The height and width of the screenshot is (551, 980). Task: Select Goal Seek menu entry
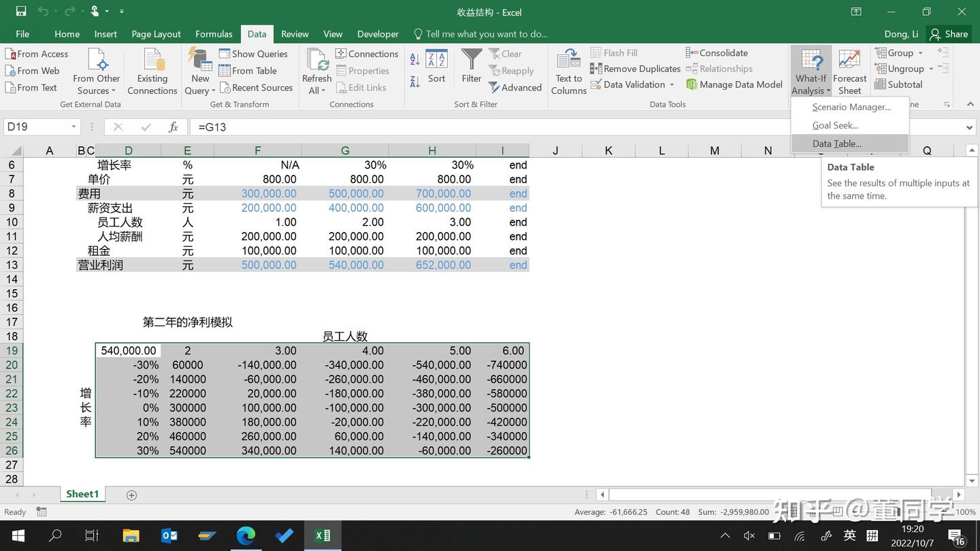835,125
